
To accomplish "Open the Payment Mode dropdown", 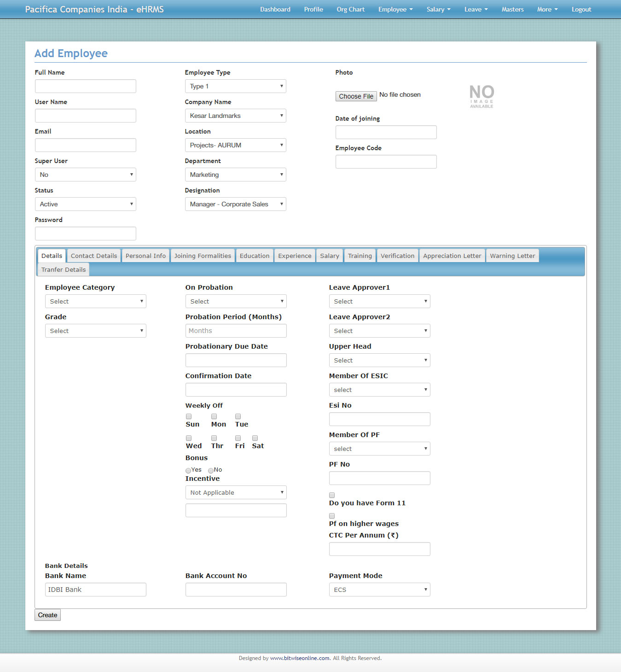I will pos(379,590).
